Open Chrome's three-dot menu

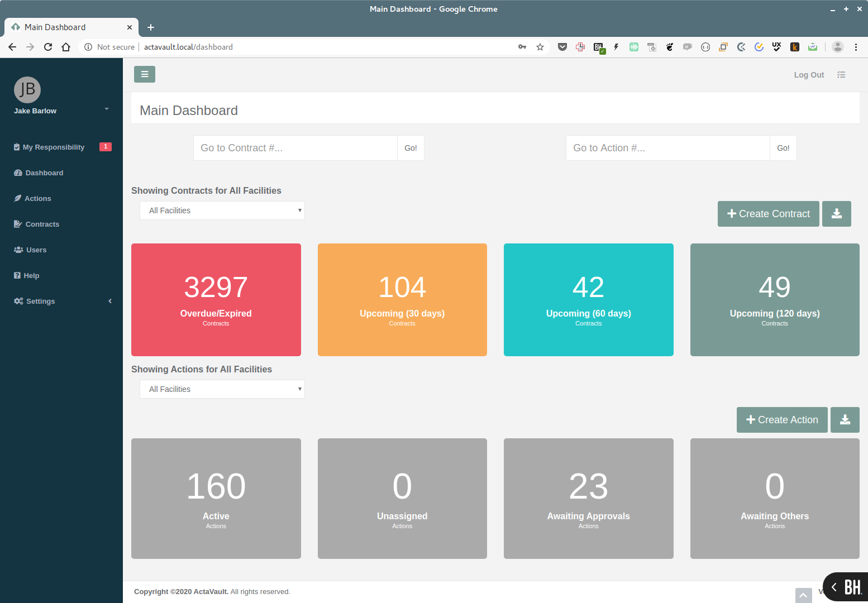856,47
